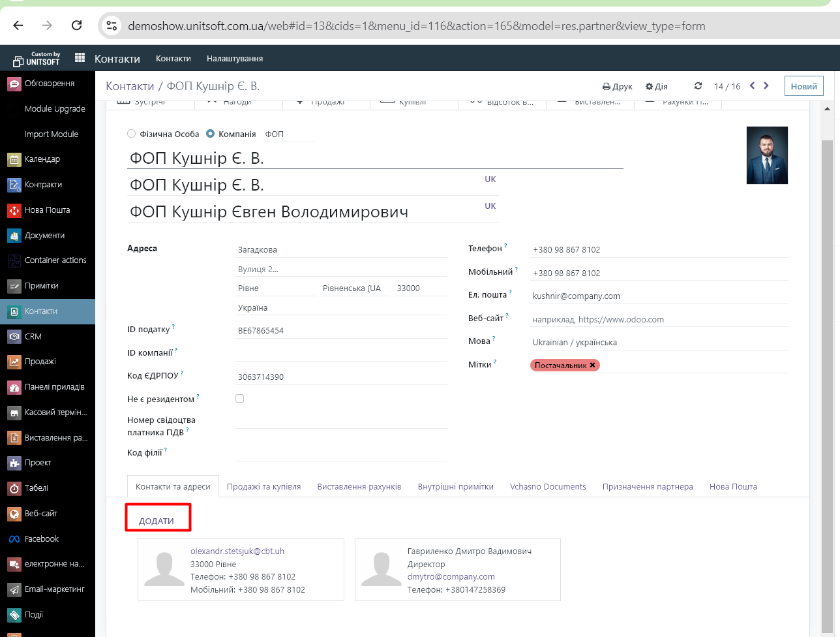The width and height of the screenshot is (840, 637).
Task: Open the apps grid menu icon
Action: click(x=80, y=58)
